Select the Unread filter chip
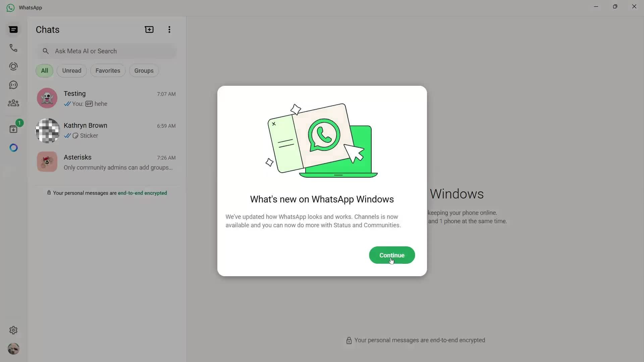The height and width of the screenshot is (362, 644). (71, 71)
